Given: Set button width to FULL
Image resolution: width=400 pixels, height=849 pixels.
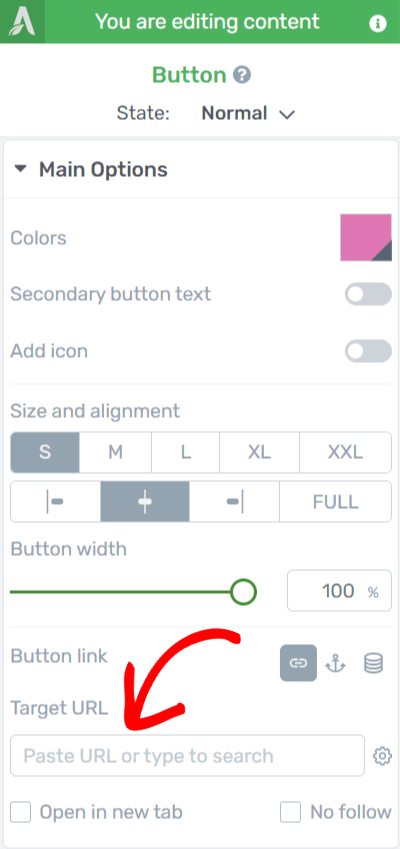Looking at the screenshot, I should click(336, 502).
